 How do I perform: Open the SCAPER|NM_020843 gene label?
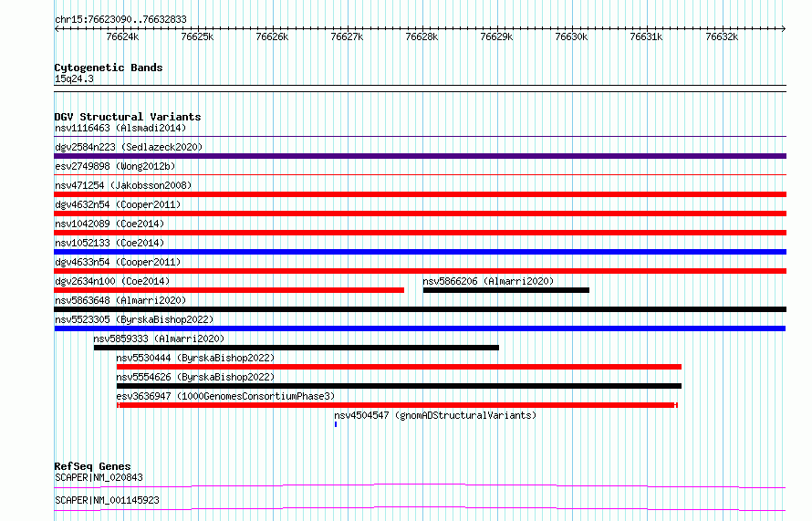pyautogui.click(x=99, y=477)
